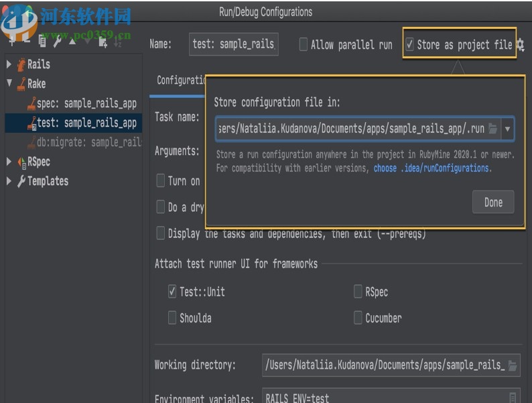Click the RSpec node icon in the tree

pos(21,162)
